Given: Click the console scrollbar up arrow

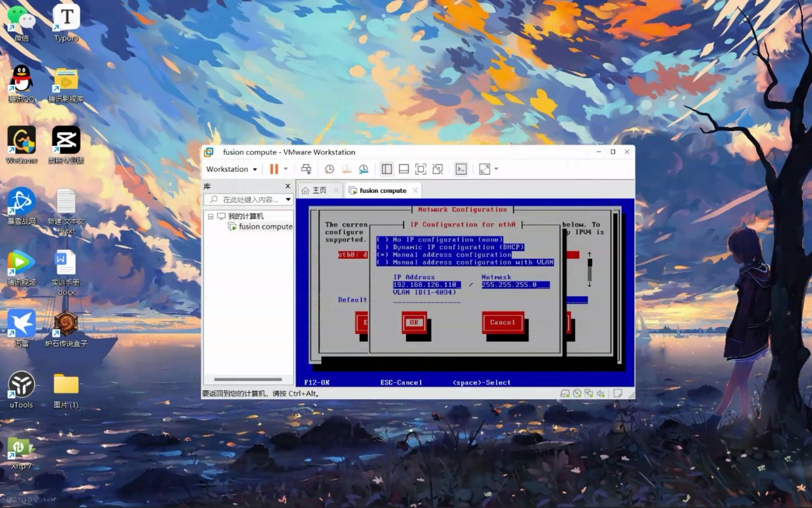Looking at the screenshot, I should (590, 254).
